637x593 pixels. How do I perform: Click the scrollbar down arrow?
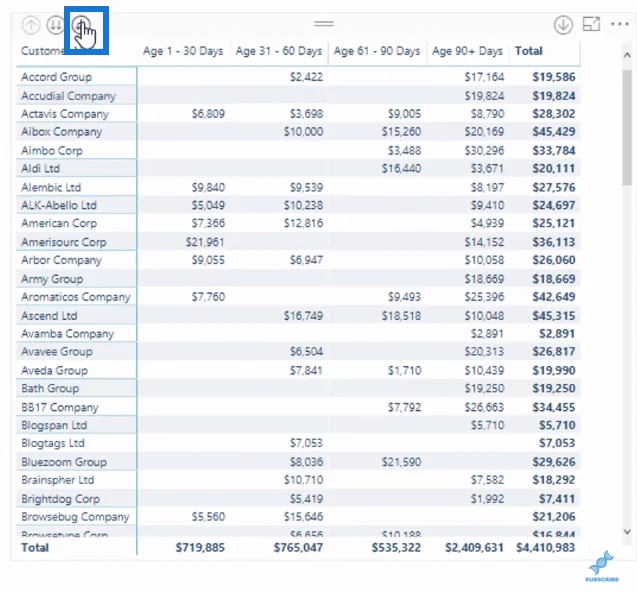click(x=628, y=531)
